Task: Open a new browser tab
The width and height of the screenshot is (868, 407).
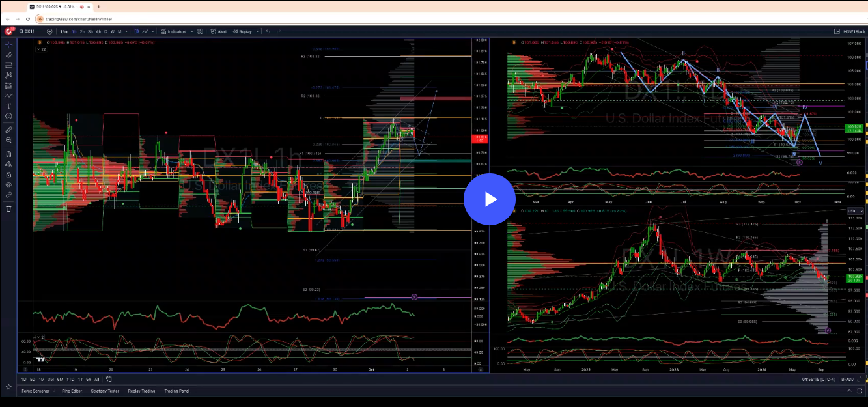Action: (98, 7)
